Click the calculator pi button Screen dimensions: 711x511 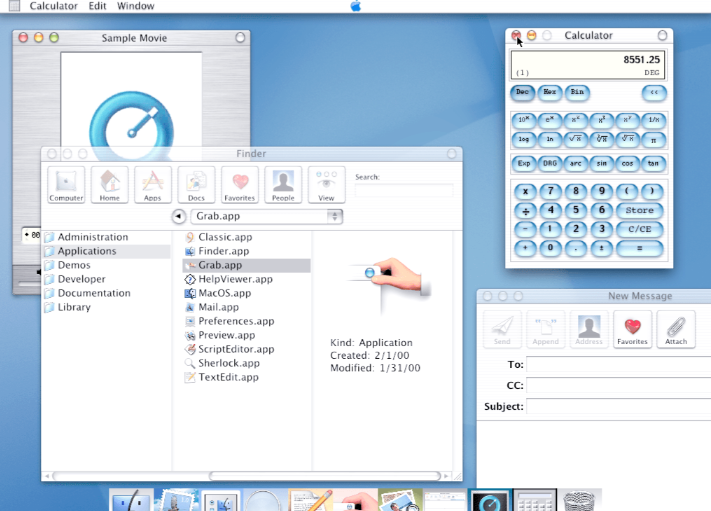[x=653, y=140]
